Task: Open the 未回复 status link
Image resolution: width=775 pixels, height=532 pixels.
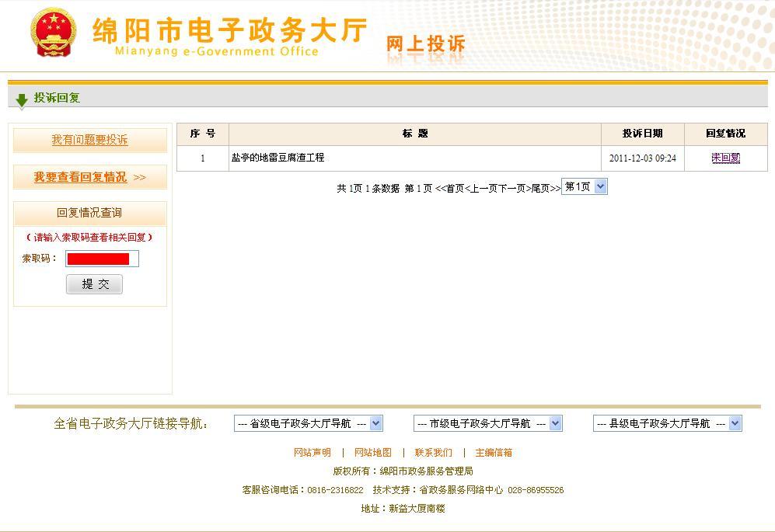Action: pos(725,158)
